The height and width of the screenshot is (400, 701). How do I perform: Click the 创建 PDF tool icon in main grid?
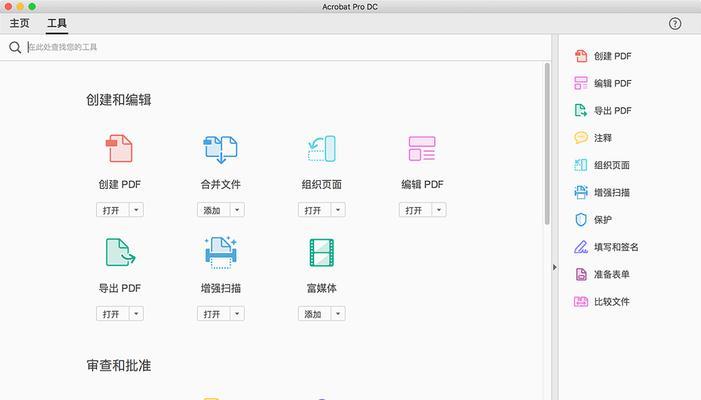tap(119, 148)
